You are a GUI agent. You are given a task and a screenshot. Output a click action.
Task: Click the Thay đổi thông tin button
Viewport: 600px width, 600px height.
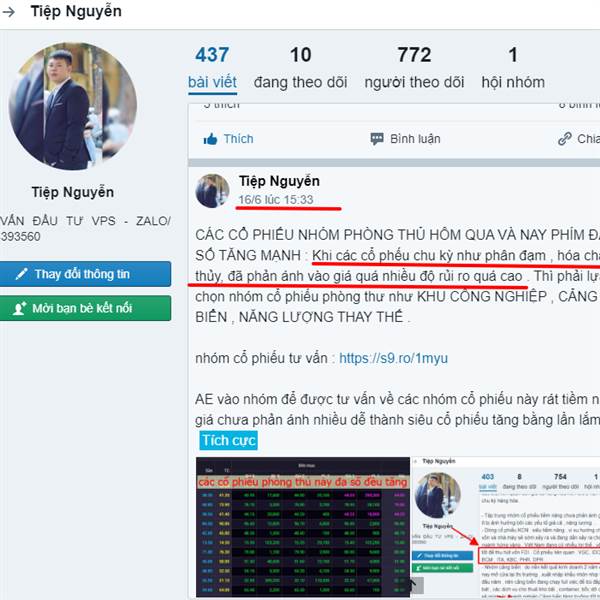coord(85,274)
